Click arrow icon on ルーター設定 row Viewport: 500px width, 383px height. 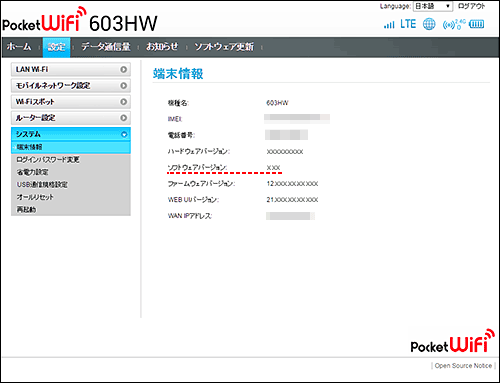(x=124, y=118)
